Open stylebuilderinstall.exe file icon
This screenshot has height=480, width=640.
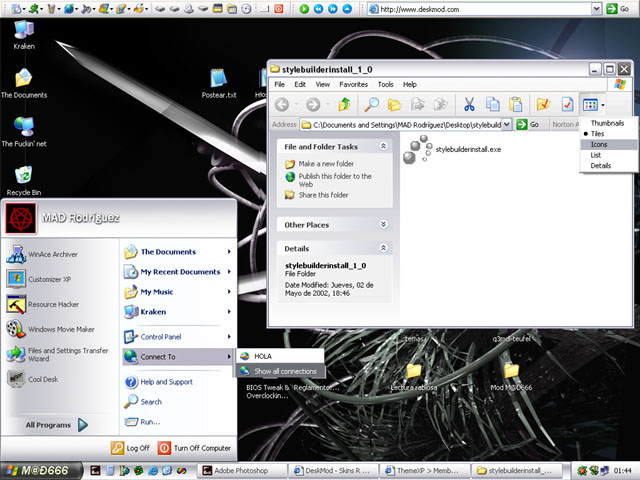418,149
